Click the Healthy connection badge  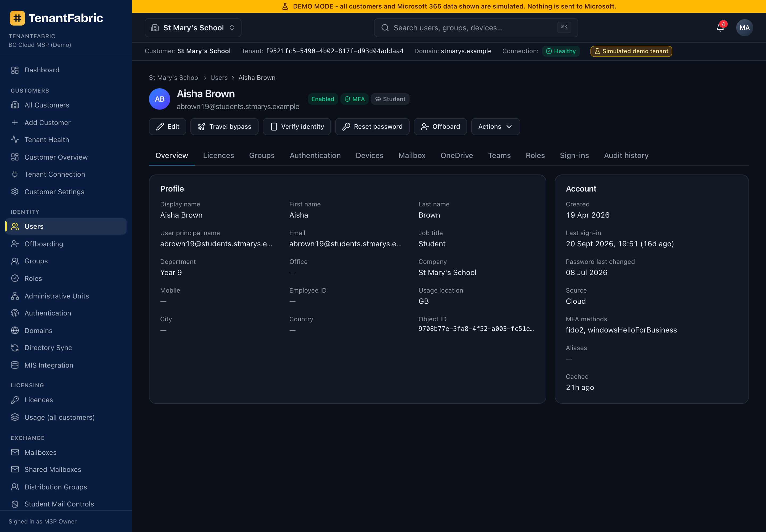tap(561, 51)
